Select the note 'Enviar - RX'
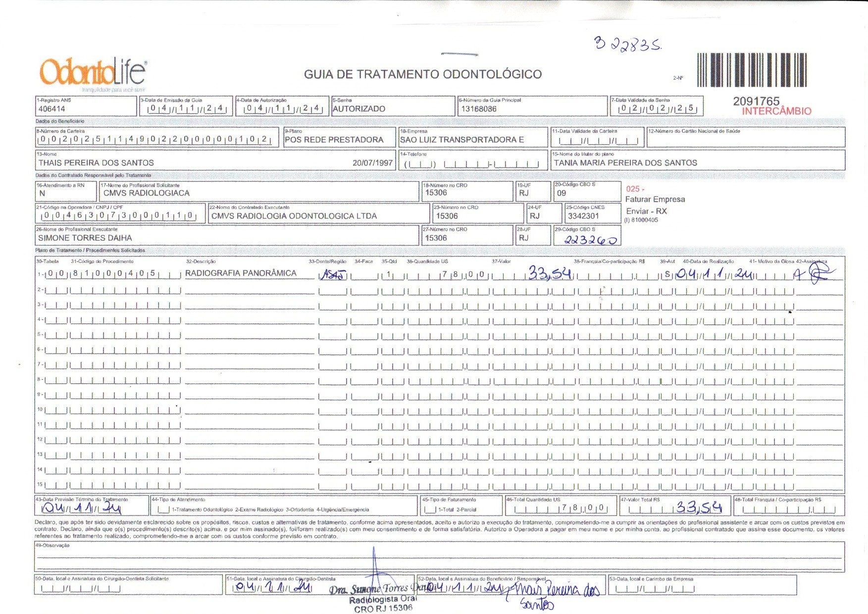The height and width of the screenshot is (614, 868). coord(646,211)
